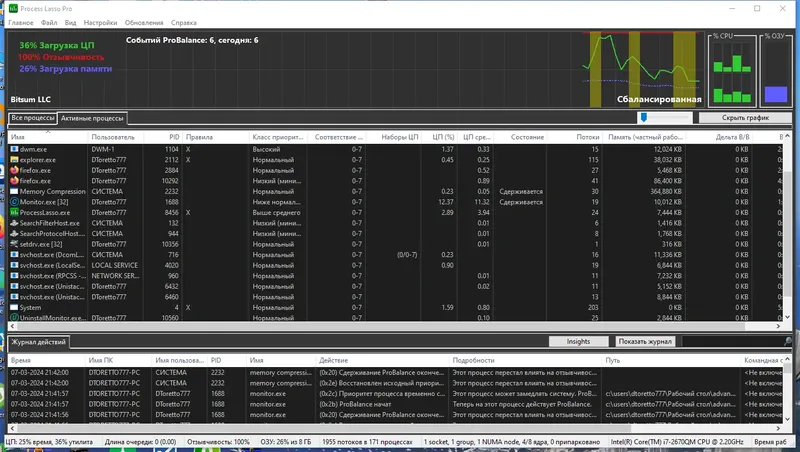Click the firefox.exe icon with PID 2884

tap(14, 170)
